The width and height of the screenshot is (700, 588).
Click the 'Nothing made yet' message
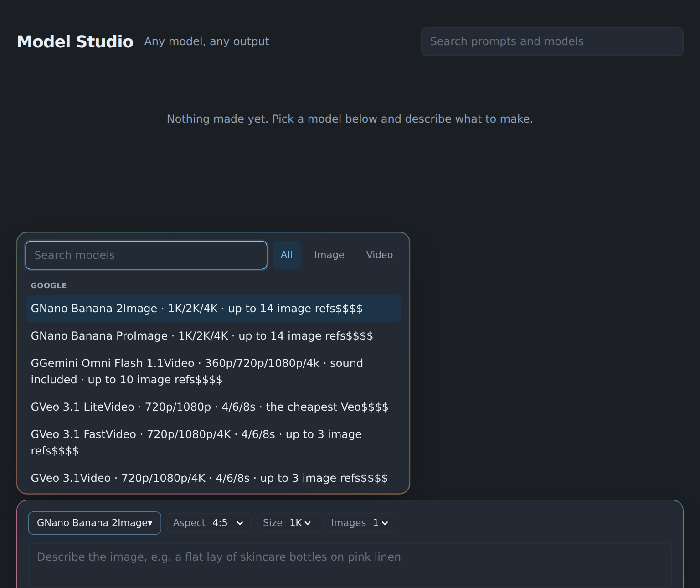tap(350, 119)
